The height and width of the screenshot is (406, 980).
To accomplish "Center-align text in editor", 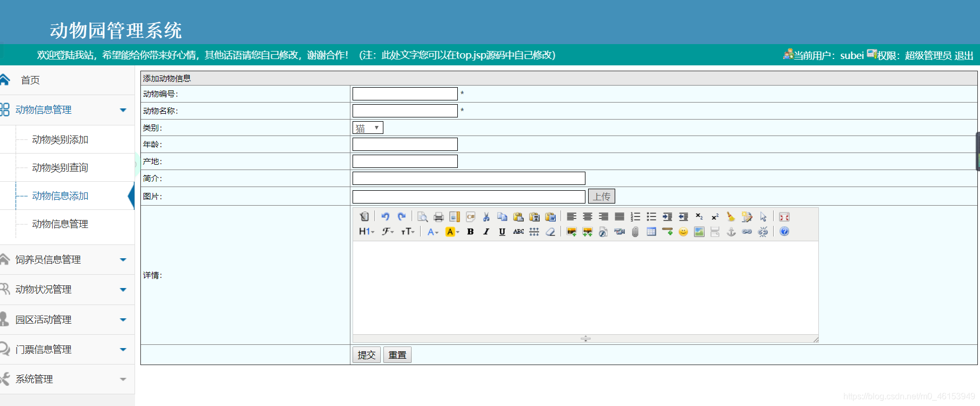I will coord(588,217).
